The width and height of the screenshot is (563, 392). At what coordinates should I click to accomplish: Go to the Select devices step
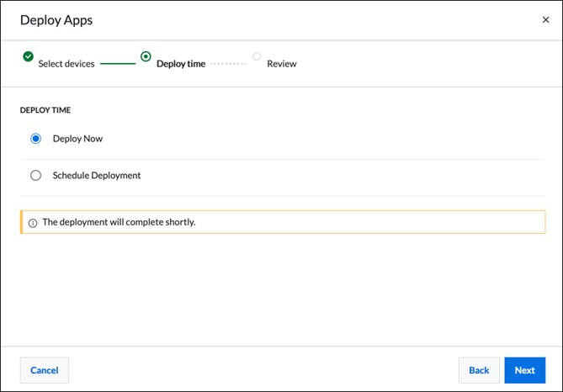tap(66, 64)
